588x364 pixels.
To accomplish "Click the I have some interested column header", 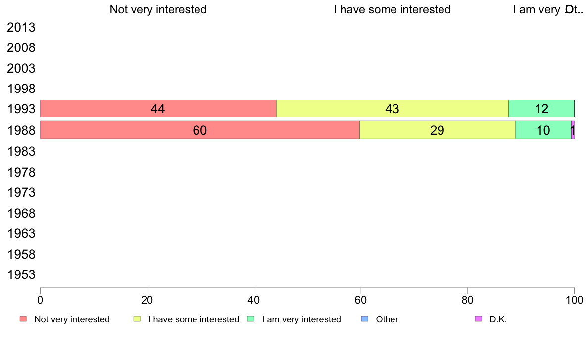I will tap(392, 9).
